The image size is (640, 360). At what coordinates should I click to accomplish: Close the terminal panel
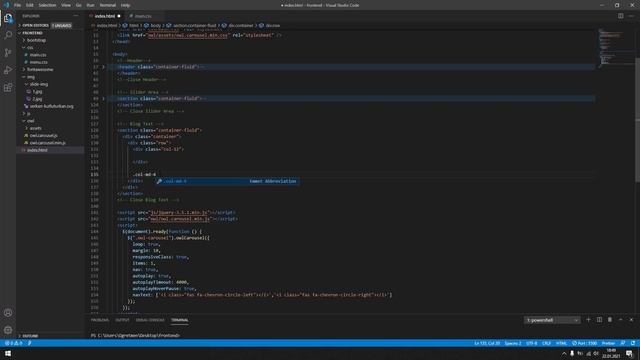pos(631,320)
